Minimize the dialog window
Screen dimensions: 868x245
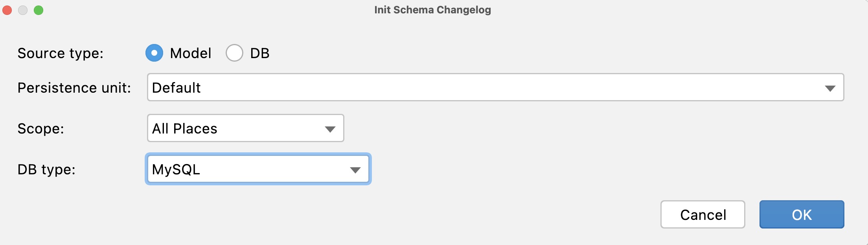click(x=22, y=10)
